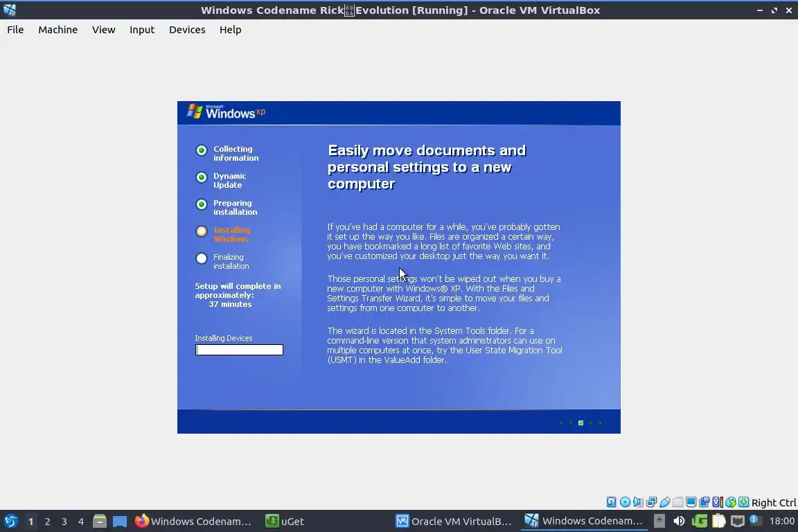Minimize the VirtualBox VM window
This screenshot has width=798, height=532.
pos(759,10)
